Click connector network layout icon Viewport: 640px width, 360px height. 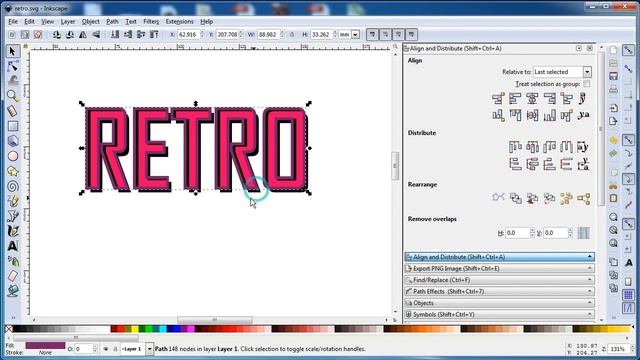point(498,198)
